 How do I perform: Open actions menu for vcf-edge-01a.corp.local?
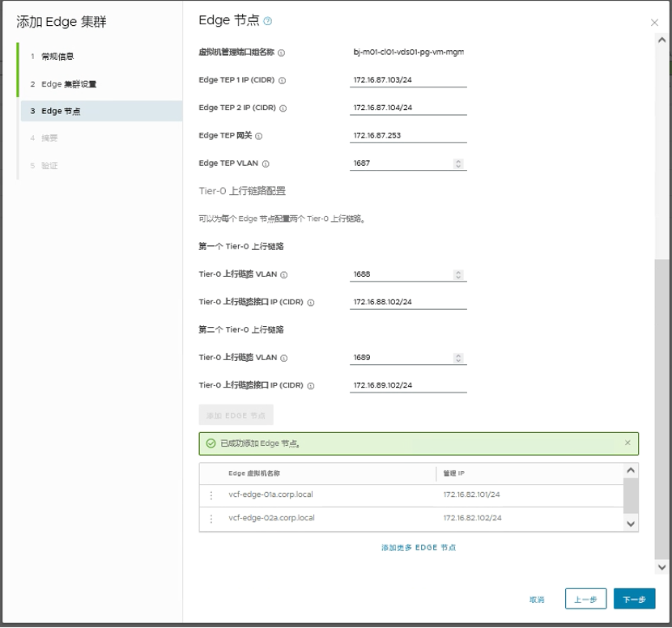click(x=211, y=495)
